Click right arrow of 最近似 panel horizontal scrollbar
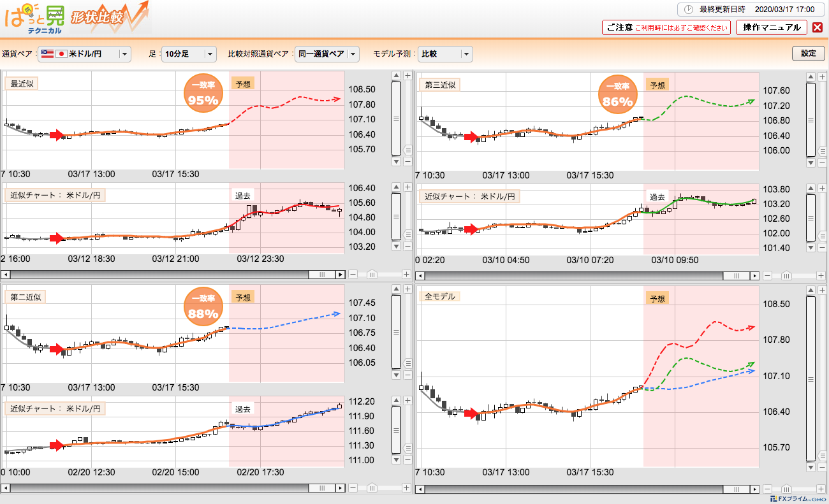 pyautogui.click(x=341, y=275)
